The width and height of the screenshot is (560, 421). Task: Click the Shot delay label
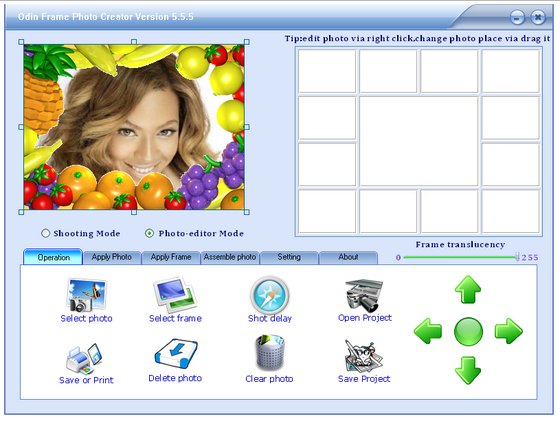(270, 318)
